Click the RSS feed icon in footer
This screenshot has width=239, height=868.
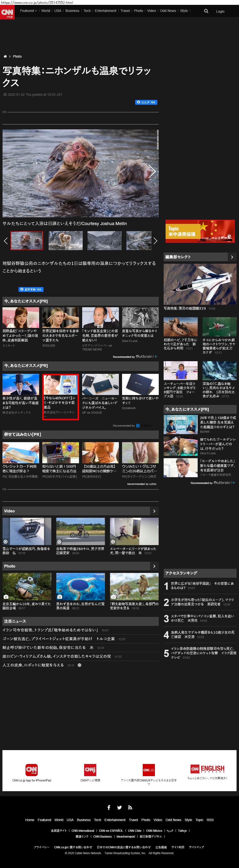pyautogui.click(x=130, y=807)
